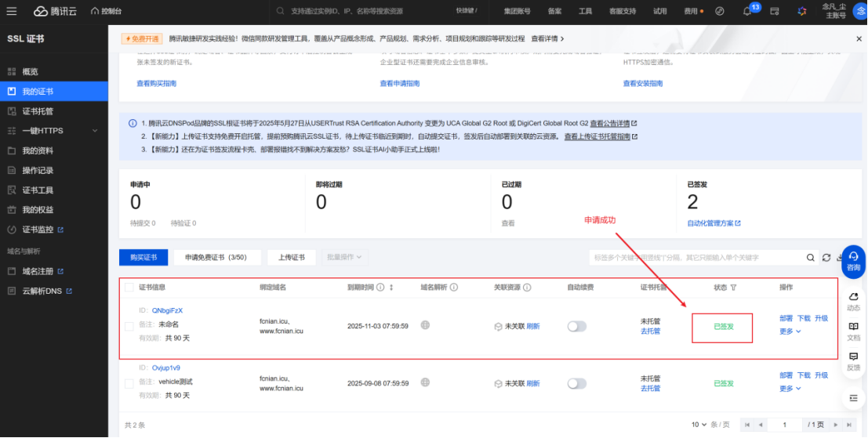Open the hamburger menu at top left
Screen dimensions: 868x438
(12, 11)
